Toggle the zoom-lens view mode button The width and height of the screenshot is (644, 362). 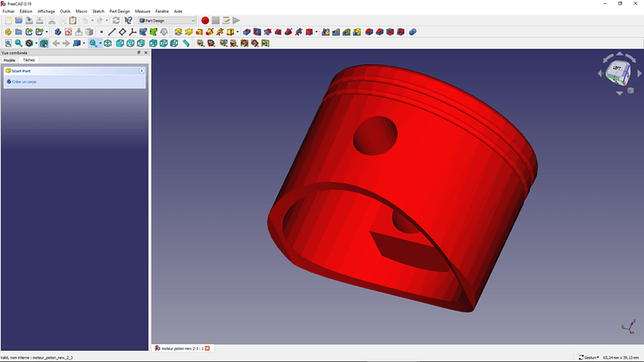click(x=93, y=43)
